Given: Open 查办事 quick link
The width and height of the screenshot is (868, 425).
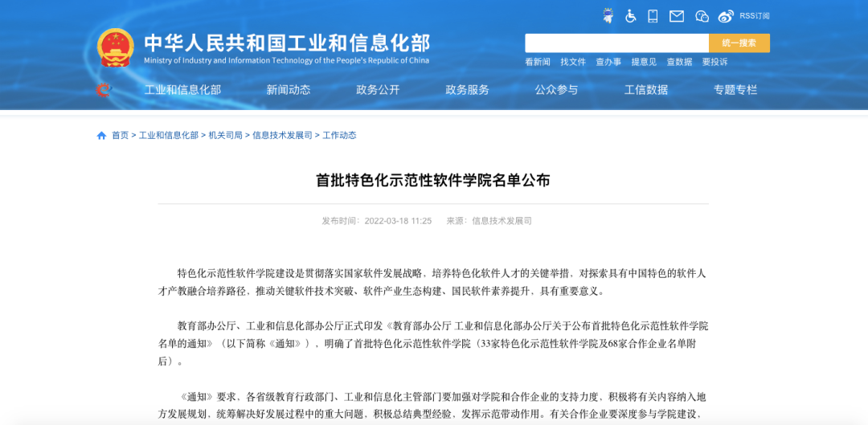Looking at the screenshot, I should tap(608, 62).
